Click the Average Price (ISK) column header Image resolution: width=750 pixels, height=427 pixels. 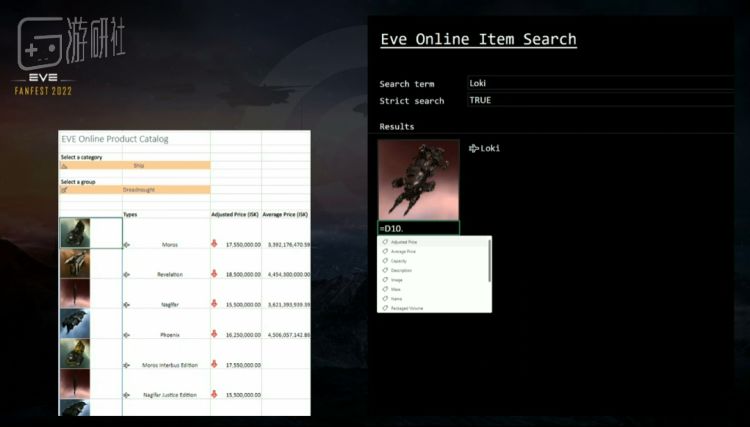point(285,215)
